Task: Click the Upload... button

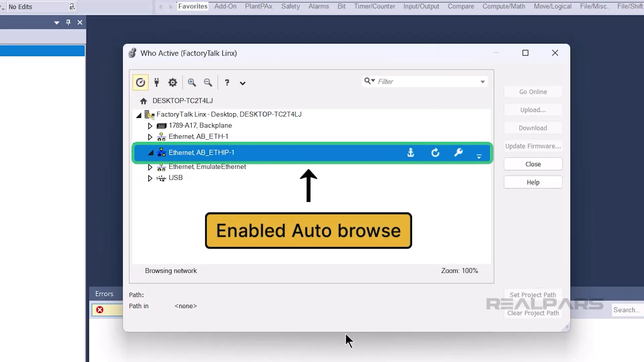Action: (533, 110)
